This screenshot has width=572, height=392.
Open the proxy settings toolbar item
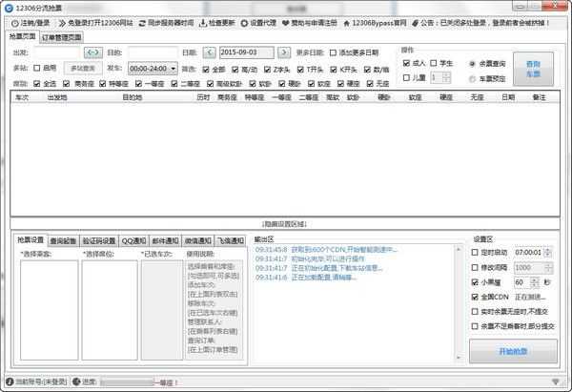coord(258,23)
